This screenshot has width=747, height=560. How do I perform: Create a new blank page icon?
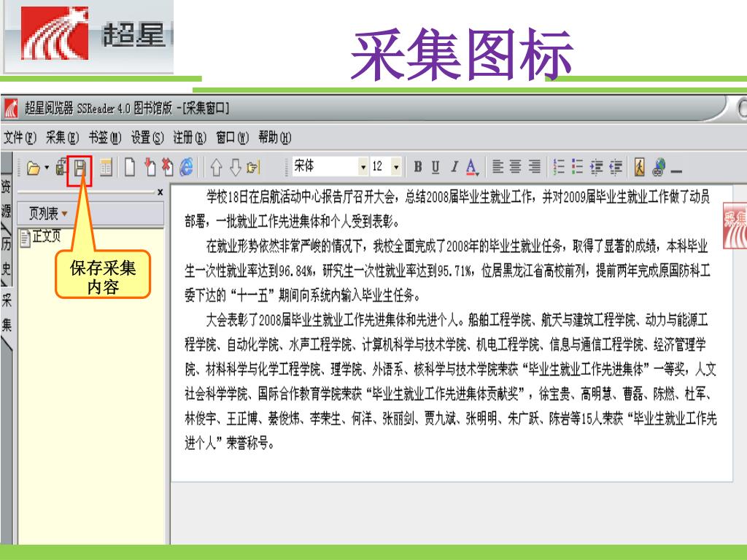click(x=130, y=167)
